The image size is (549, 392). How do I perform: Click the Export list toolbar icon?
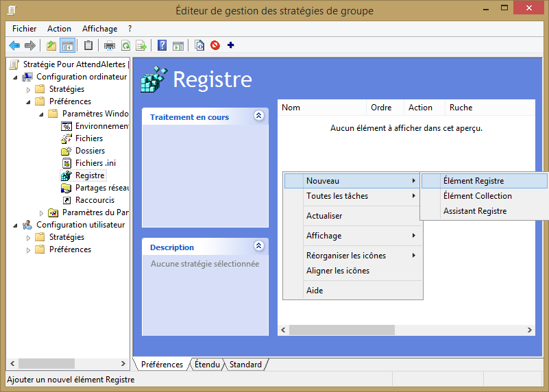tap(141, 46)
